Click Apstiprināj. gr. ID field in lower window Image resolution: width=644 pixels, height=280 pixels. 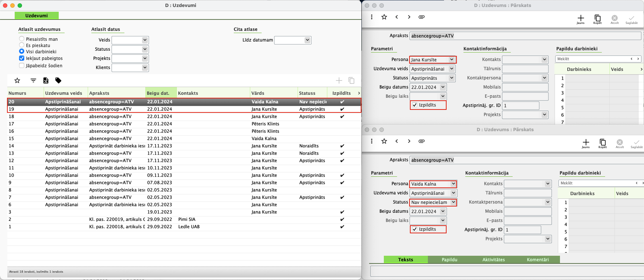click(523, 230)
